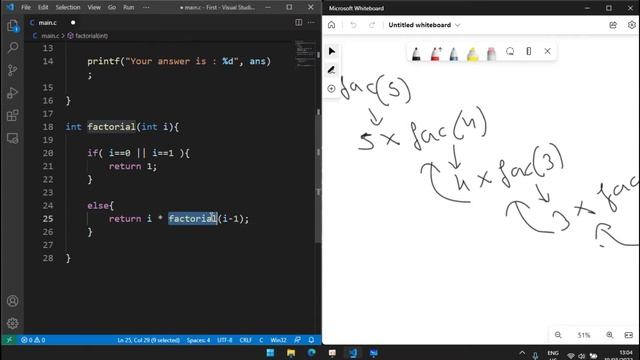Viewport: 640px width, 360px height.
Task: Show errors and warnings count in status bar
Action: pyautogui.click(x=33, y=340)
